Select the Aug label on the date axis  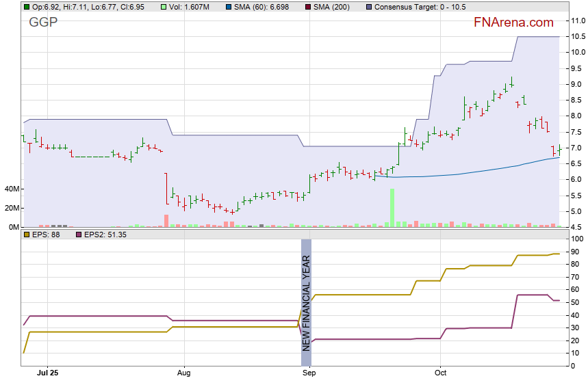coord(183,373)
